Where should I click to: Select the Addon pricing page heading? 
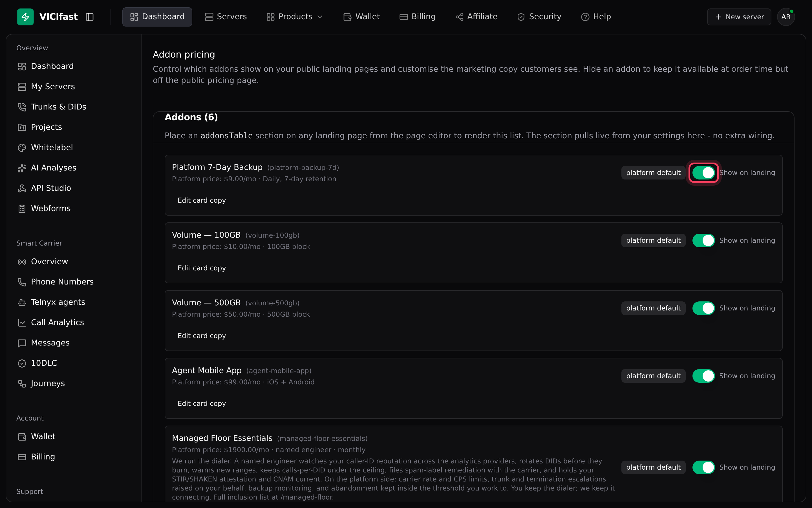coord(184,54)
